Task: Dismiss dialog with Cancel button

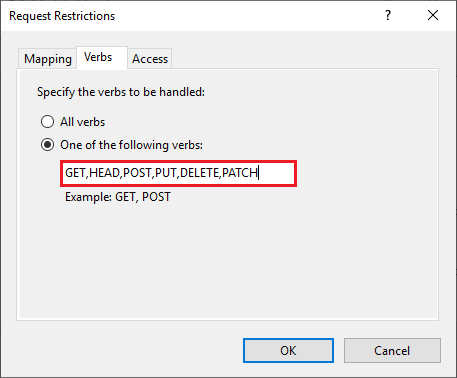Action: click(x=392, y=351)
